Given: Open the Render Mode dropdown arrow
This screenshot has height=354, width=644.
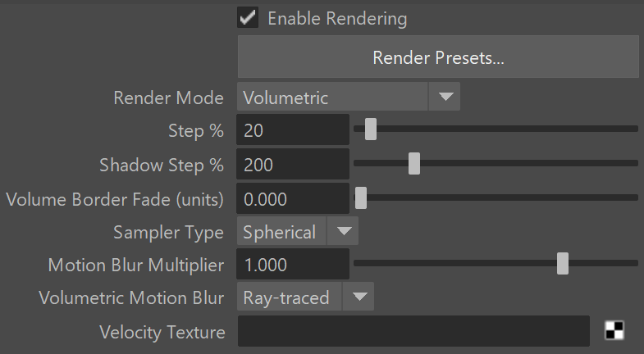Looking at the screenshot, I should (445, 97).
